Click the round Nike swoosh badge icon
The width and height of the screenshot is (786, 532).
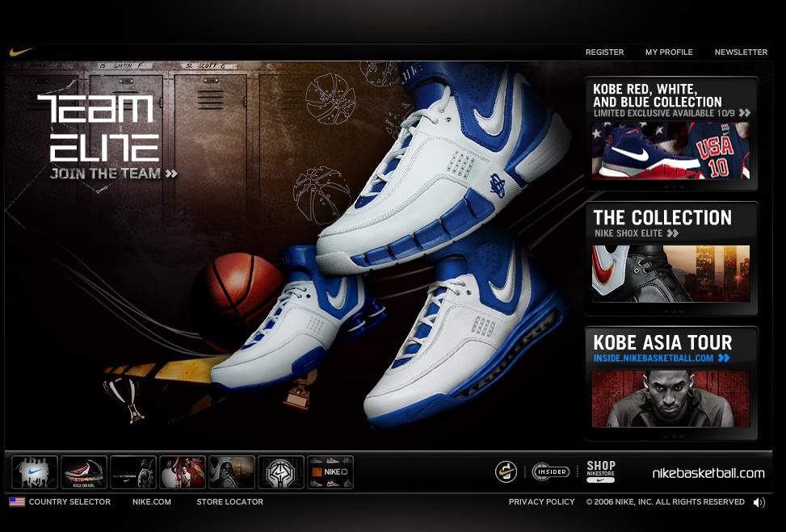click(x=506, y=472)
